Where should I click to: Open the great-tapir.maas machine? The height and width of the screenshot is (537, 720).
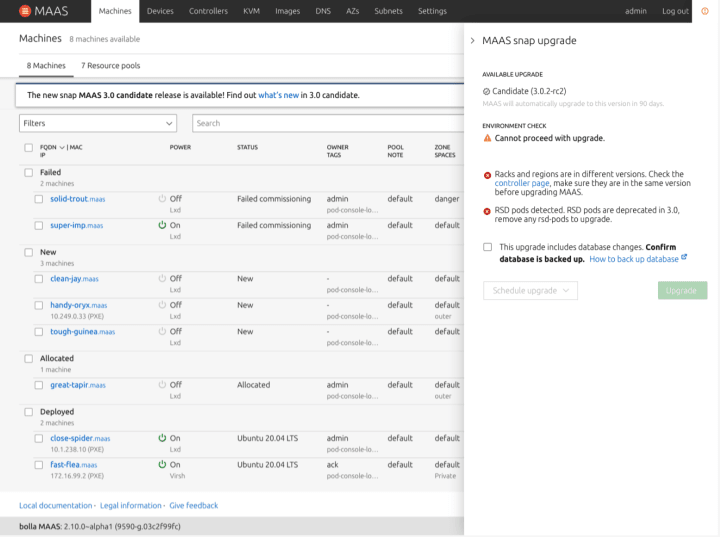coord(78,385)
